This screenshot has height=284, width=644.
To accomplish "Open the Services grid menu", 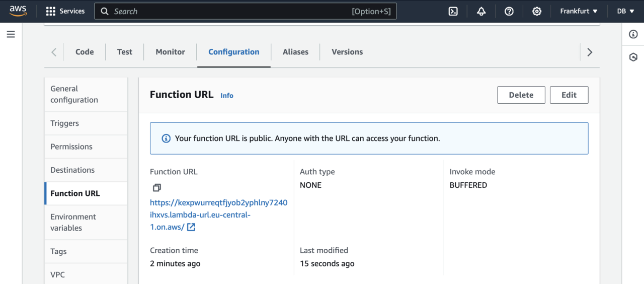I will pyautogui.click(x=65, y=11).
